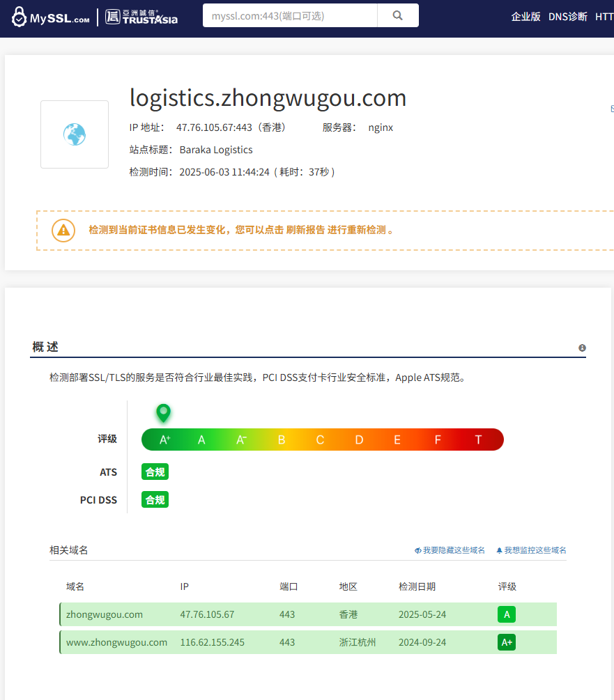Click the 2024-09-24 detection date cell
This screenshot has width=614, height=700.
(422, 642)
